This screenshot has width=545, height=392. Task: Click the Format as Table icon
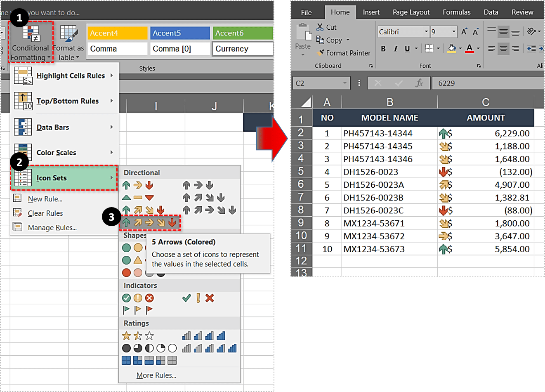pos(68,35)
